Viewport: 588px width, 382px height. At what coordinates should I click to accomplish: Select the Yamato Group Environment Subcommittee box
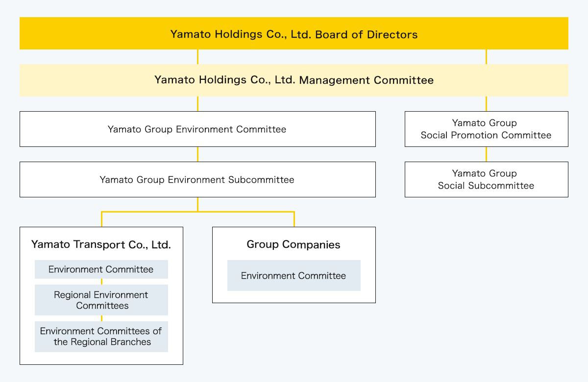point(197,180)
